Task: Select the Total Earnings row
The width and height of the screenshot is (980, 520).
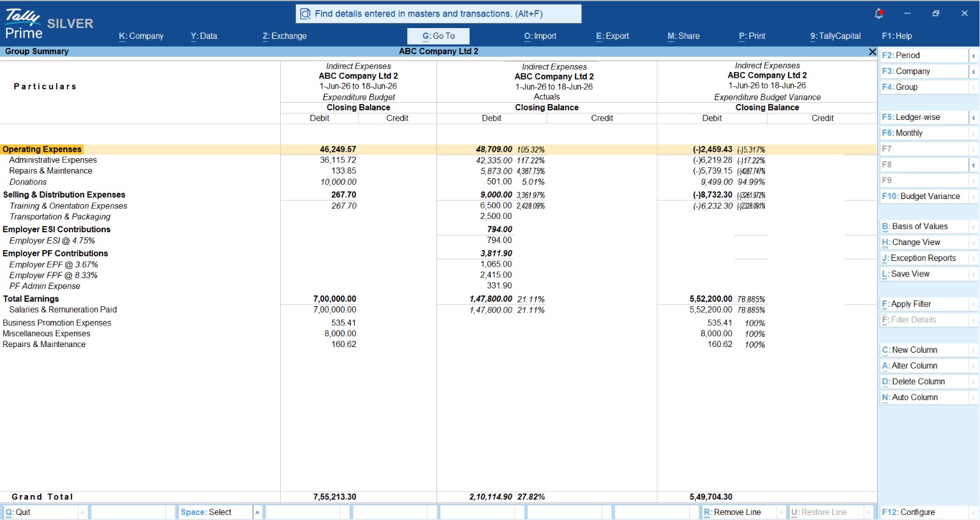Action: coord(438,299)
